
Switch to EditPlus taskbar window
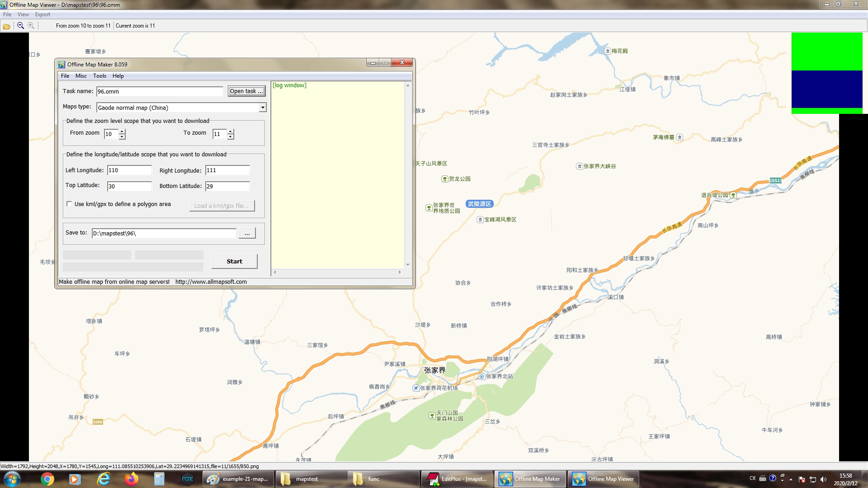457,479
